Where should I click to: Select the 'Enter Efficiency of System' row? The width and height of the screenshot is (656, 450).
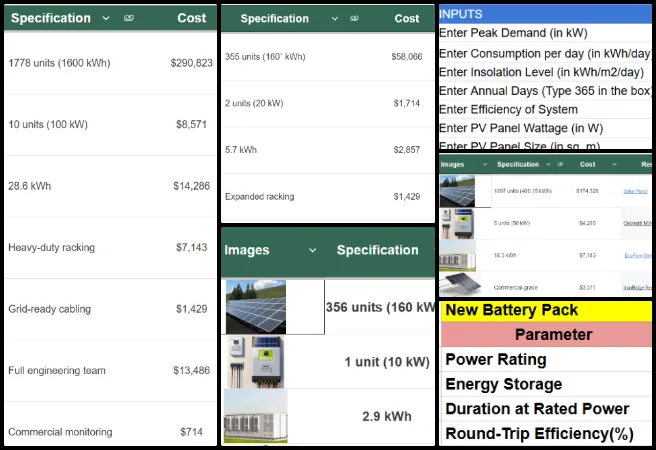pyautogui.click(x=545, y=110)
